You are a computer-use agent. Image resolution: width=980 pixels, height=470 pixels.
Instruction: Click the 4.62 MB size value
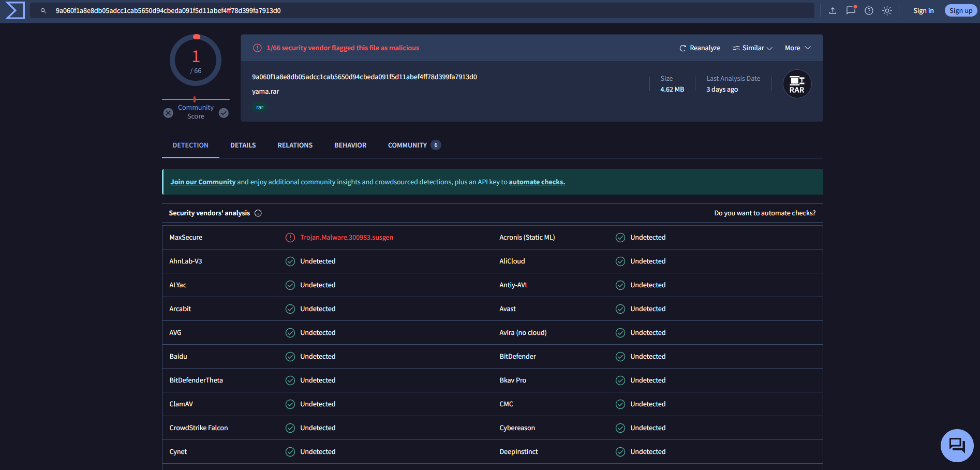pos(672,90)
